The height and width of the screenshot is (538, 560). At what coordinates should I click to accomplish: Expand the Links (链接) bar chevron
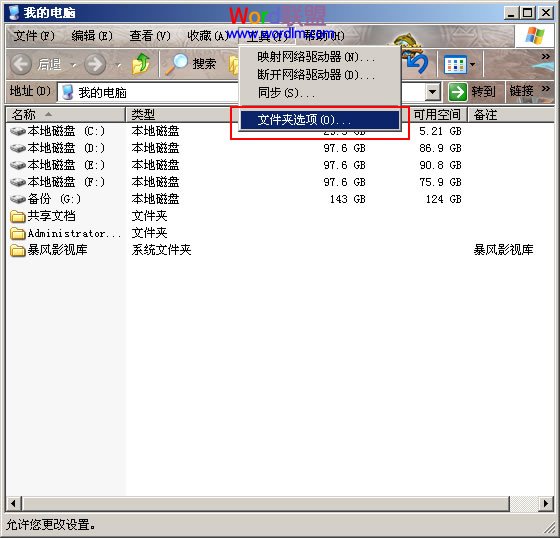click(x=545, y=88)
